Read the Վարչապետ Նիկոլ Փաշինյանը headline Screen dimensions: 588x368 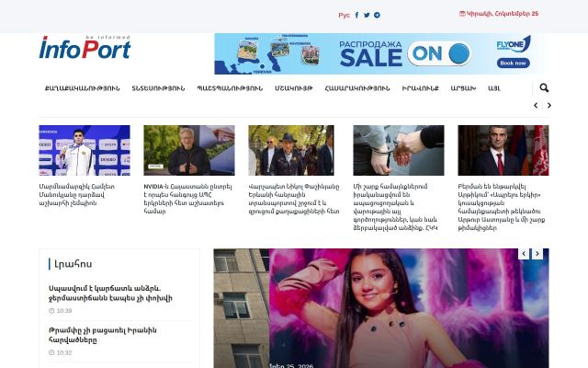(x=294, y=199)
